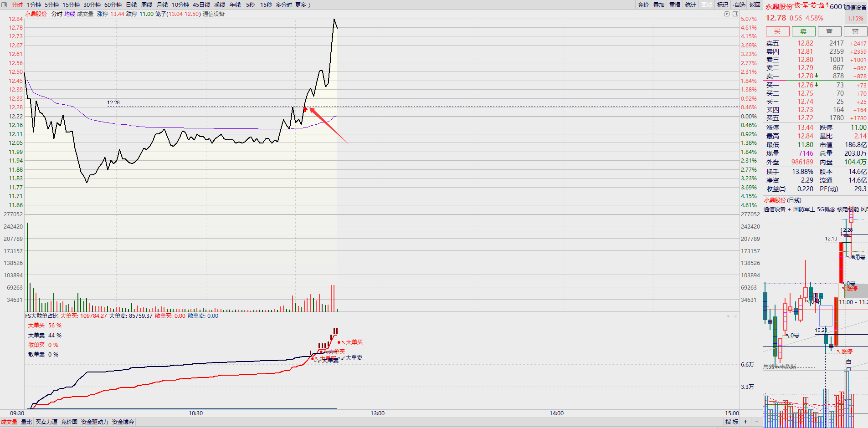Select the 5分钟 period
The height and width of the screenshot is (428, 868).
point(52,5)
